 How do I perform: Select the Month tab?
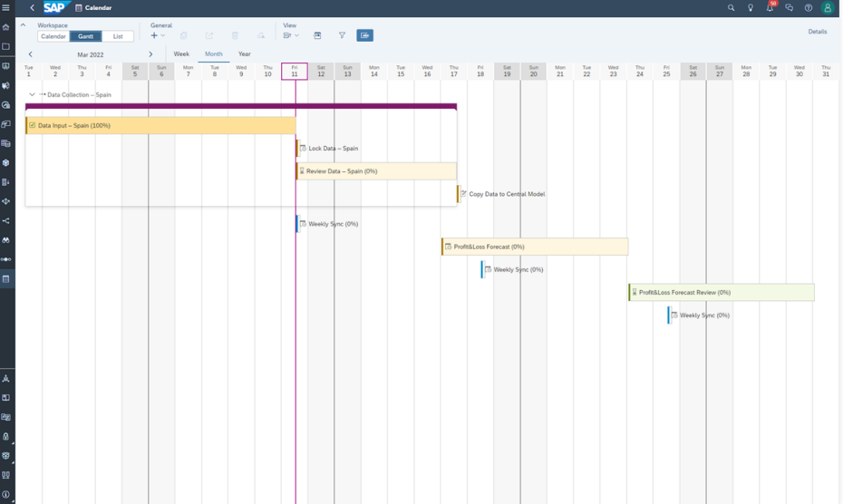(x=213, y=53)
